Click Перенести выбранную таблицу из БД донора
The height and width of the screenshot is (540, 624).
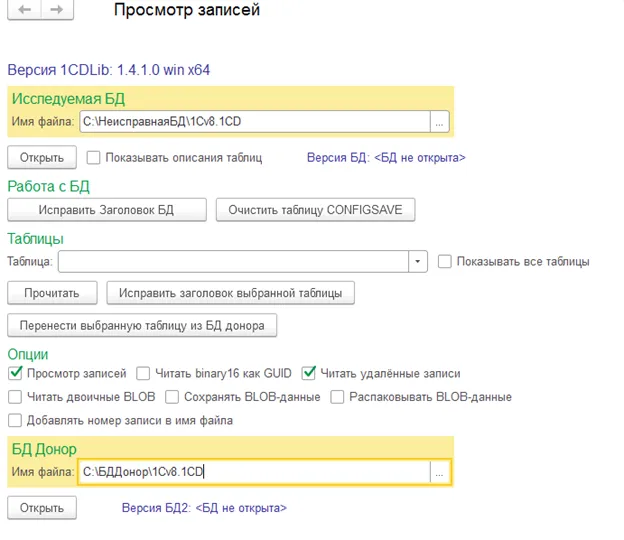(x=142, y=326)
